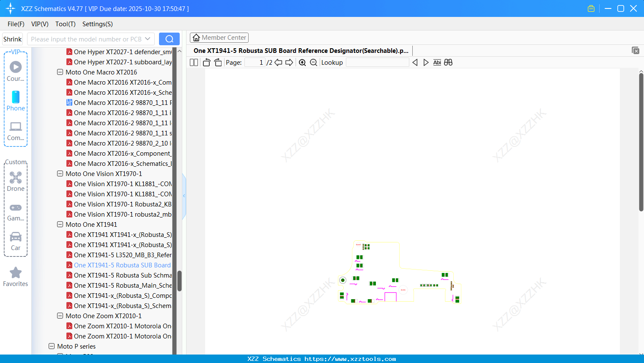Rotate page clockwise
The image size is (644, 363).
click(x=218, y=63)
